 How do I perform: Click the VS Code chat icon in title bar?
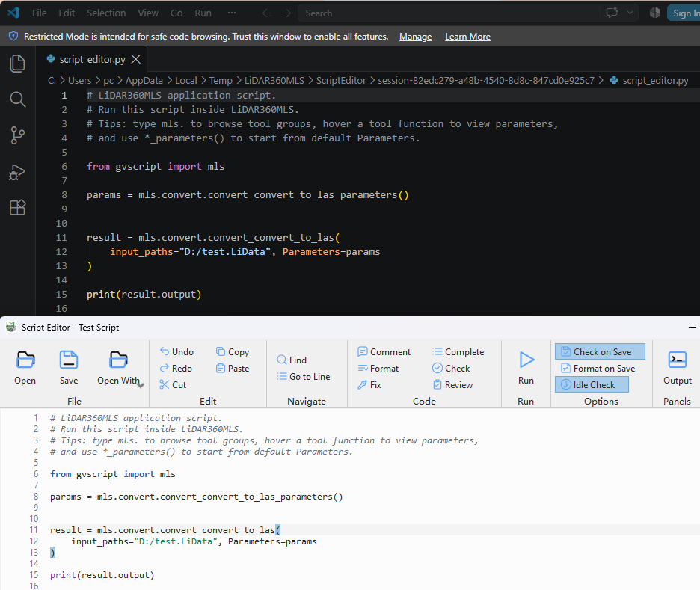[612, 13]
